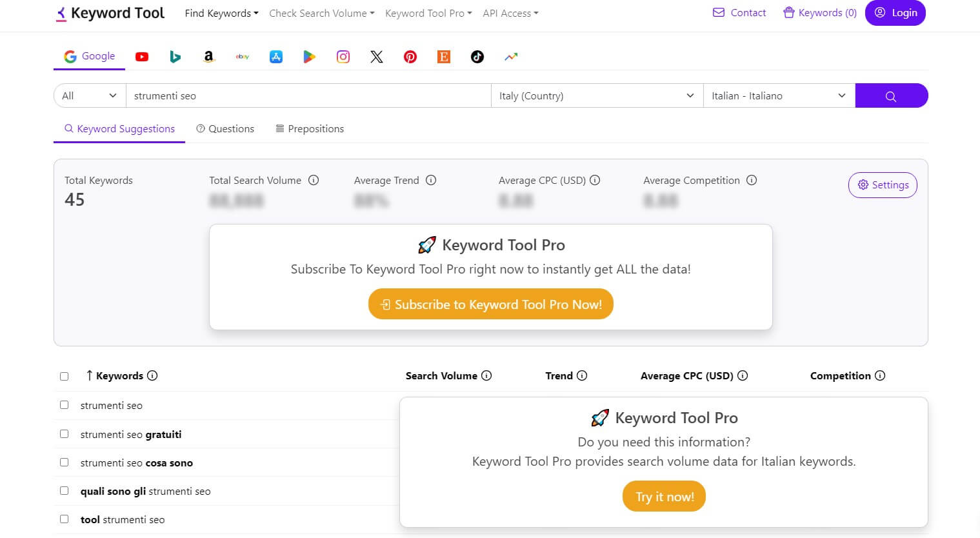Show info for Total Search Volume
This screenshot has width=980, height=538.
(x=314, y=180)
